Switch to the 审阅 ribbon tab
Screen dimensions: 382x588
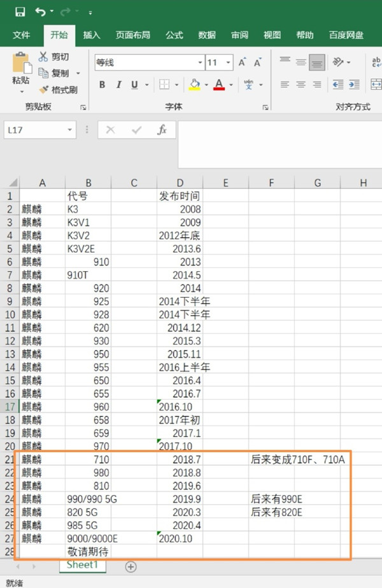tap(239, 35)
